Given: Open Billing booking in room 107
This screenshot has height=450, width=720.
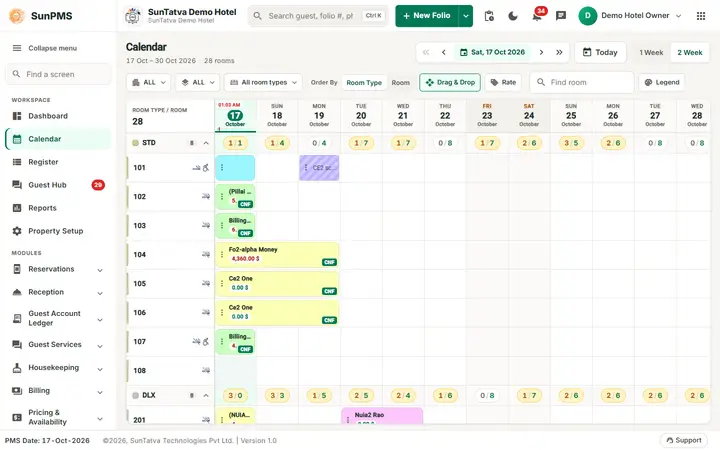Looking at the screenshot, I should point(235,342).
